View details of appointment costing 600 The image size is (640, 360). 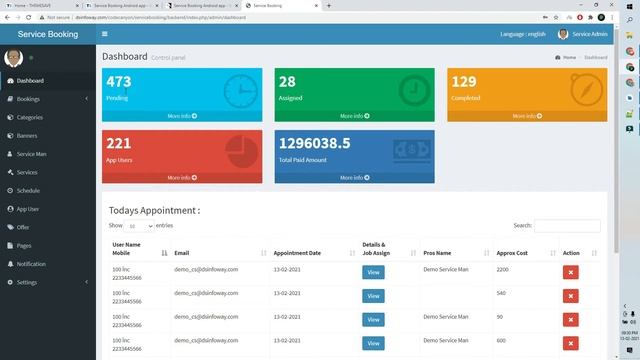tap(373, 343)
